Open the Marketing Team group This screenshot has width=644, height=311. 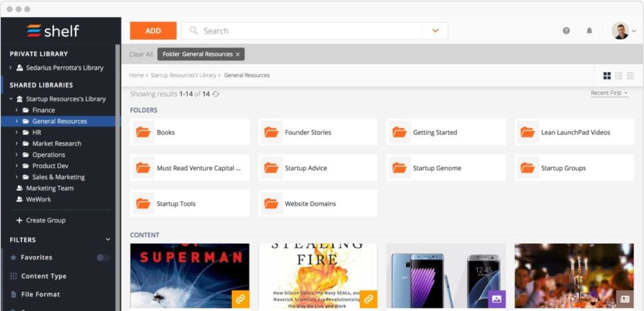click(50, 188)
